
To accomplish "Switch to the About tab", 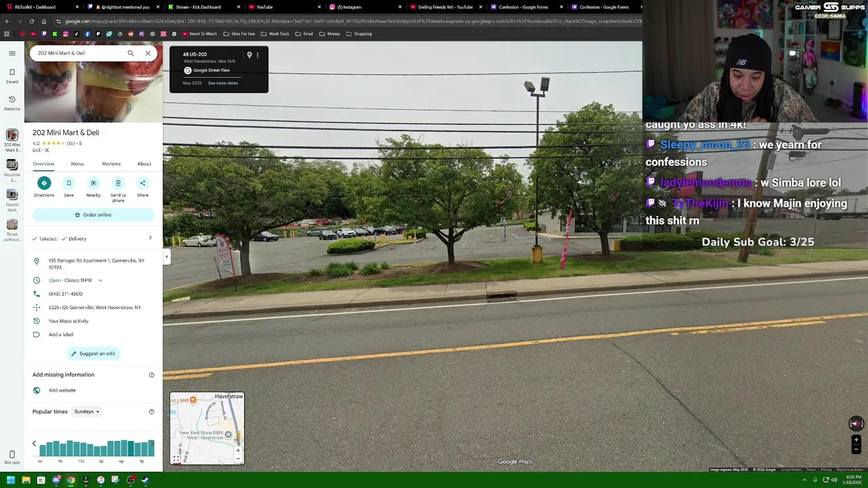I will click(x=144, y=163).
